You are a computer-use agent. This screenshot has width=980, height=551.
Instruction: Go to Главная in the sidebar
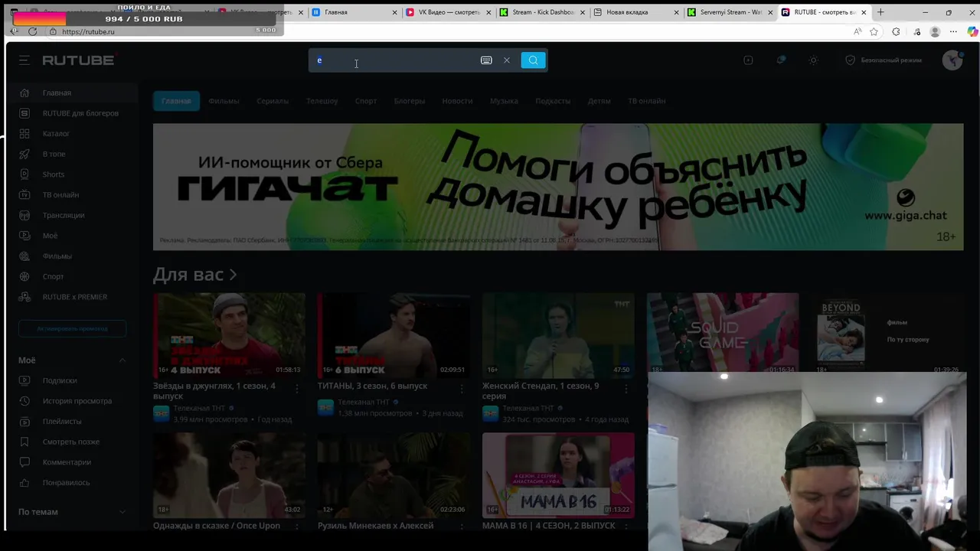[72, 93]
